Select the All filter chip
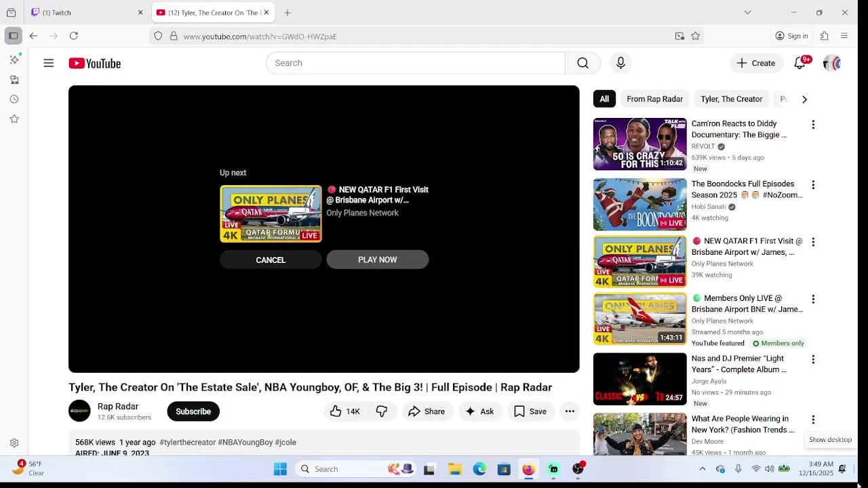The height and width of the screenshot is (488, 868). [604, 99]
